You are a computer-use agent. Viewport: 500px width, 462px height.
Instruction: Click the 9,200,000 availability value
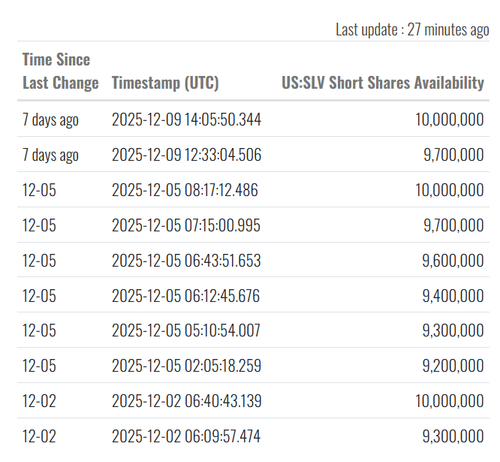tap(453, 366)
